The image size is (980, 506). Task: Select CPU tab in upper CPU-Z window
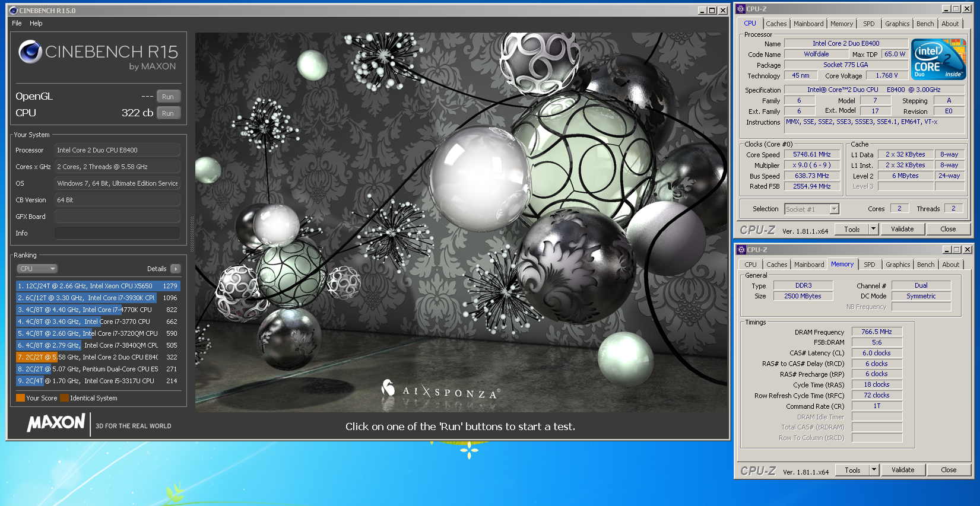[750, 23]
